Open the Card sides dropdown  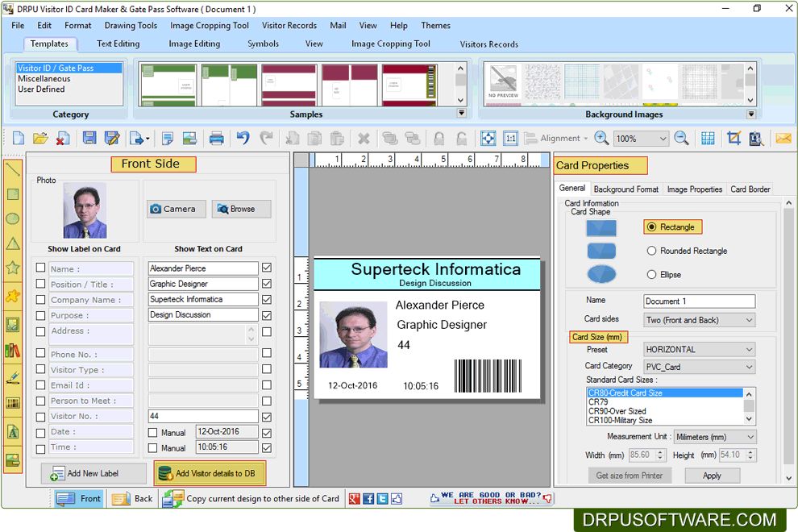pos(749,320)
